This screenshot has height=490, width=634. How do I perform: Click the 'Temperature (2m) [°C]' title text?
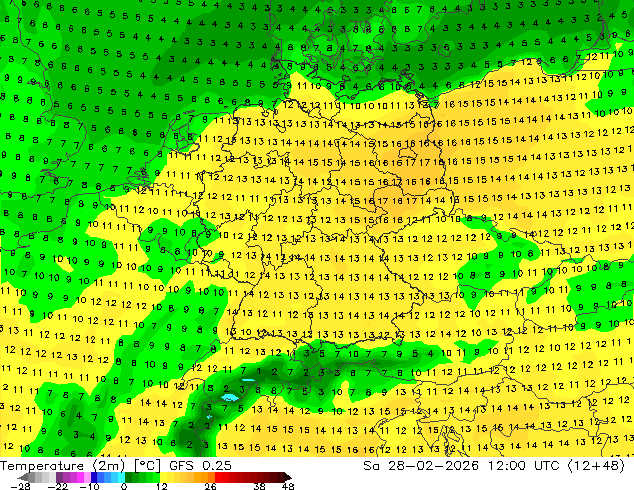80,466
